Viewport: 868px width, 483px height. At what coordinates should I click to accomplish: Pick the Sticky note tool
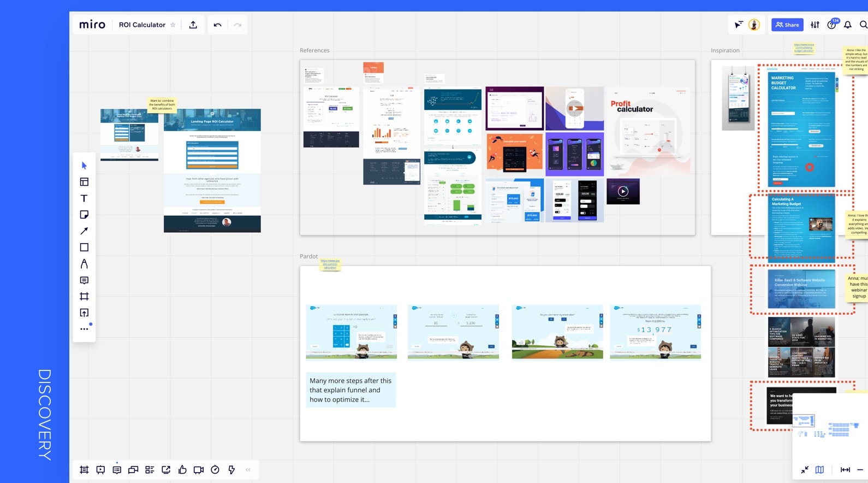click(x=84, y=215)
